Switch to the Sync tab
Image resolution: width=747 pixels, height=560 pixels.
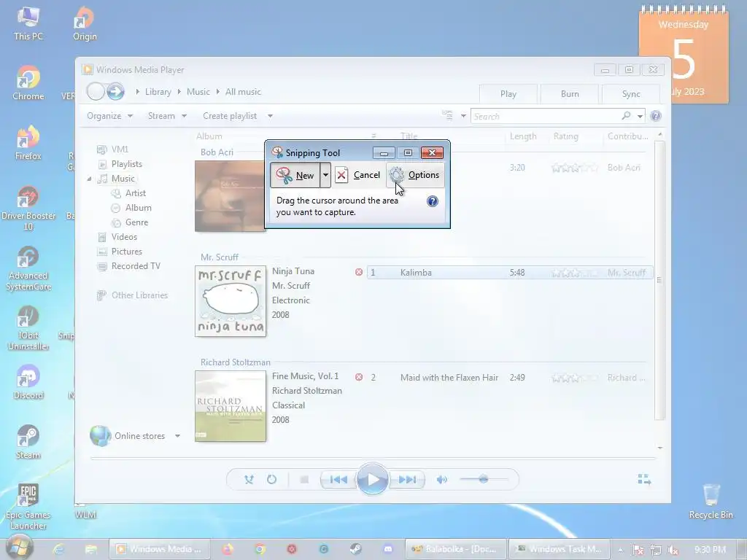pyautogui.click(x=631, y=94)
